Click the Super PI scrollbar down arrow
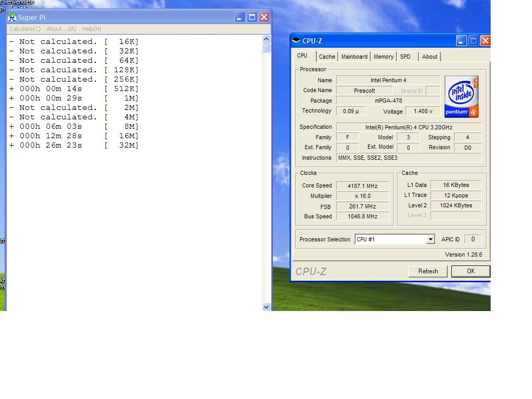The width and height of the screenshot is (532, 399). click(x=267, y=307)
